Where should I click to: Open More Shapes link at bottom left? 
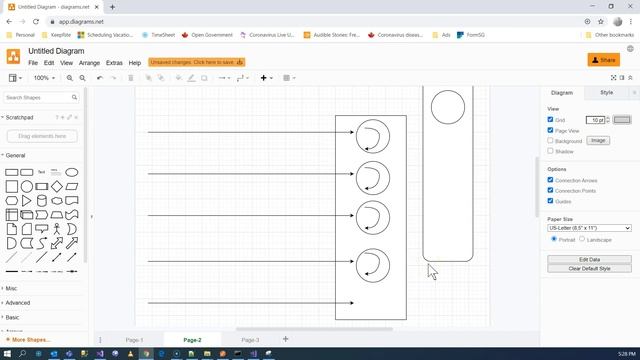(x=28, y=340)
